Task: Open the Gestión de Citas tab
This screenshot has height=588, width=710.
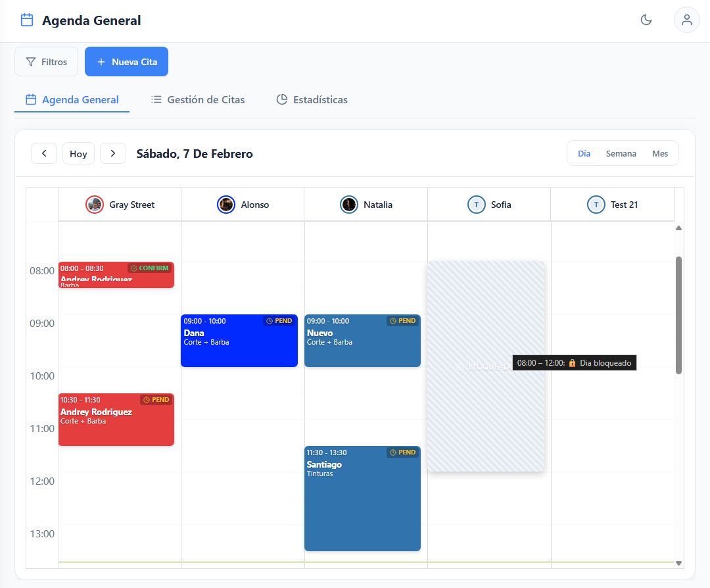Action: click(198, 100)
